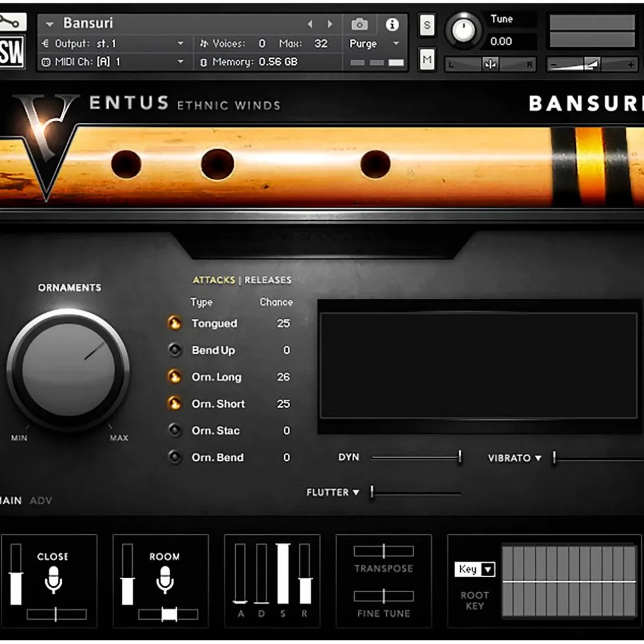This screenshot has height=644, width=644.
Task: Open the instrument info icon
Action: click(x=392, y=25)
